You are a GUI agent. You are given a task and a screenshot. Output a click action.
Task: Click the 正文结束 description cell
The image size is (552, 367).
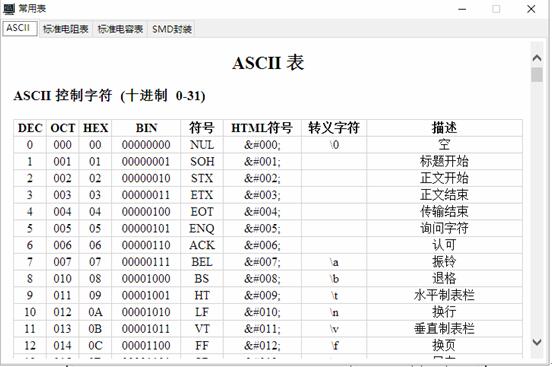(x=444, y=195)
